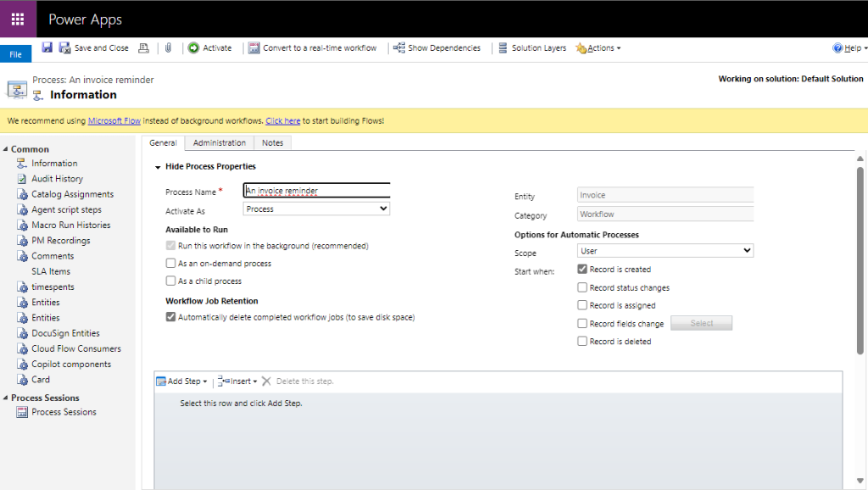Open Process Sessions item icon
This screenshot has width=868, height=490.
(22, 412)
